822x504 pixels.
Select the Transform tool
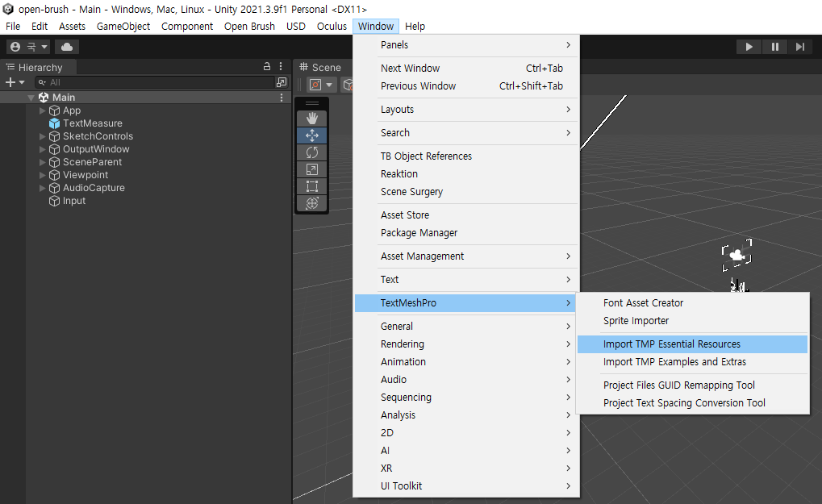pyautogui.click(x=312, y=202)
